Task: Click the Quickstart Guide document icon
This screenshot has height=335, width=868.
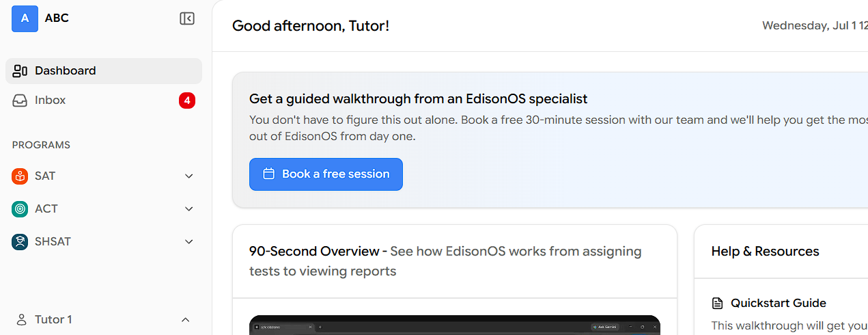Action: click(x=717, y=303)
